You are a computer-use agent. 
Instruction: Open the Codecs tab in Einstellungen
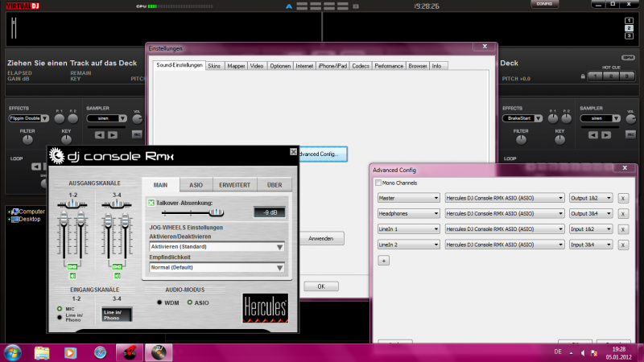[x=361, y=66]
